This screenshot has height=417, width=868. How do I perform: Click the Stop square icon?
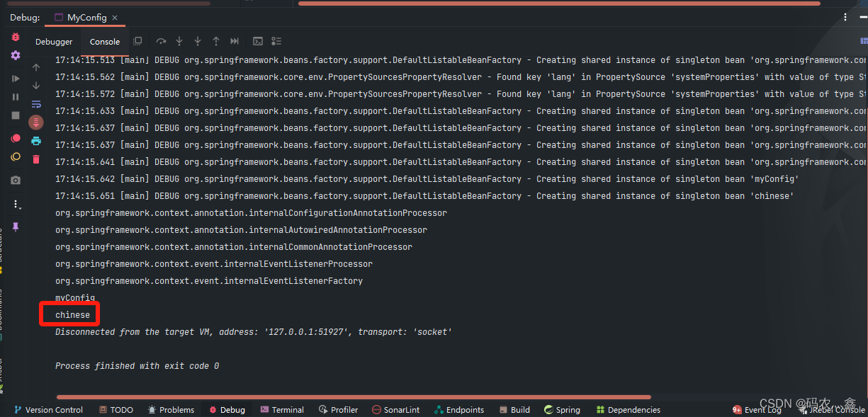[16, 115]
